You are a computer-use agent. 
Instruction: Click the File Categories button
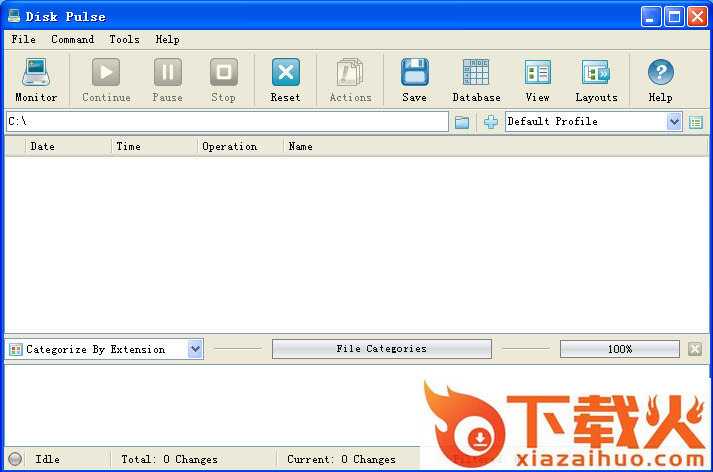coord(382,349)
